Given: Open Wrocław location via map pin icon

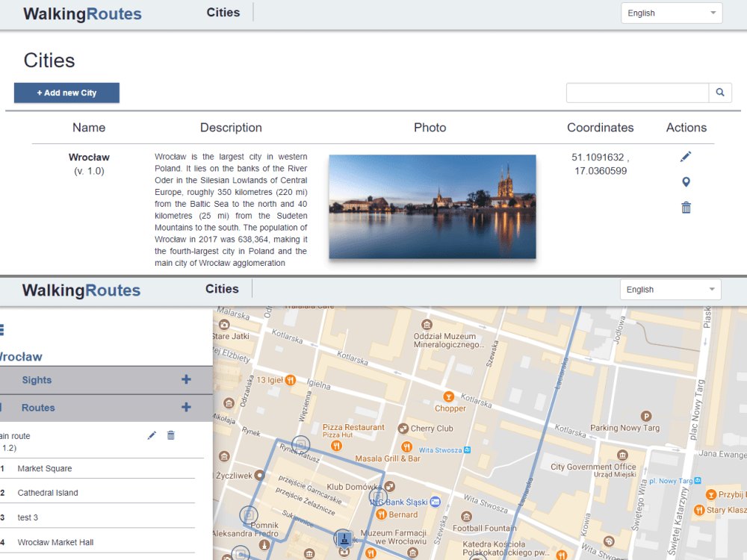Looking at the screenshot, I should tap(686, 182).
